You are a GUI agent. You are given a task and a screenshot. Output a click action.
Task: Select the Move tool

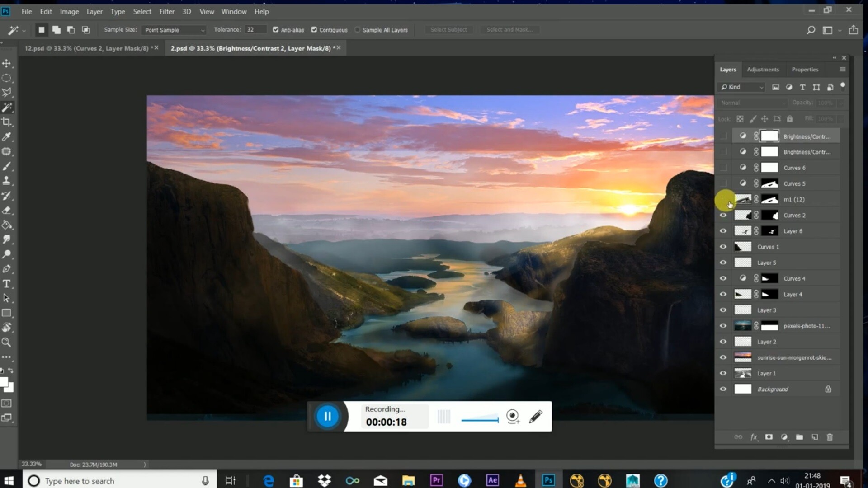7,63
